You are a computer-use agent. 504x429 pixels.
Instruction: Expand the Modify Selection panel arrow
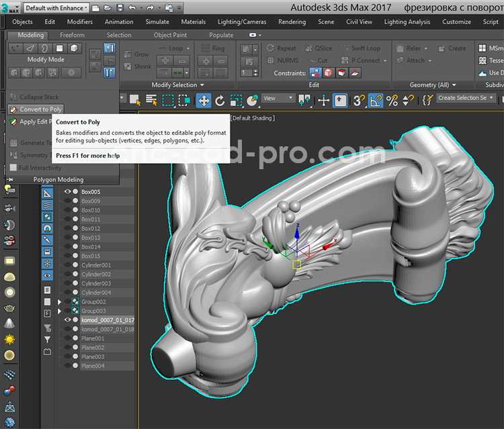pyautogui.click(x=202, y=85)
